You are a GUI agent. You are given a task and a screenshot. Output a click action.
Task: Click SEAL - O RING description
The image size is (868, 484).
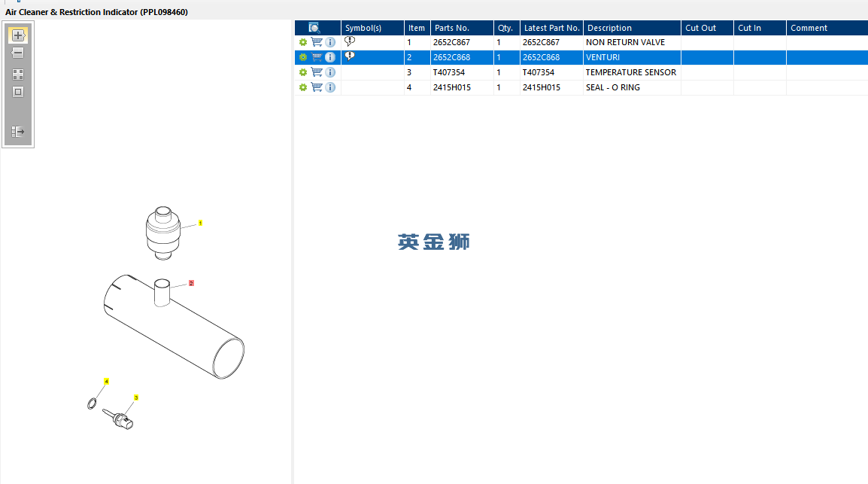pyautogui.click(x=612, y=87)
